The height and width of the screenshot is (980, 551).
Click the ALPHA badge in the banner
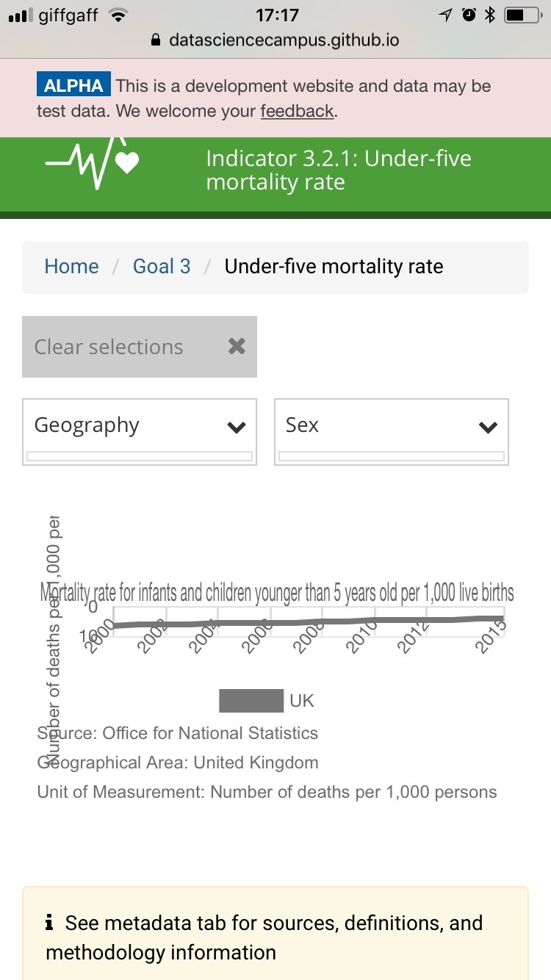pyautogui.click(x=73, y=85)
